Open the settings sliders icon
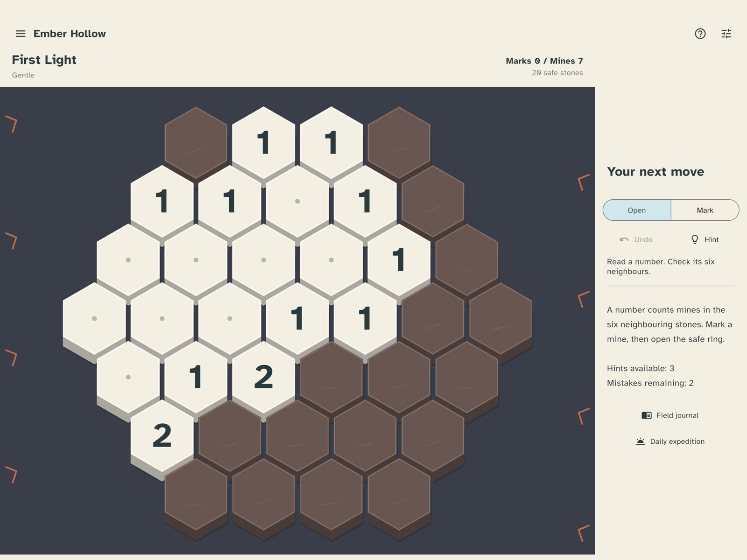 [726, 34]
